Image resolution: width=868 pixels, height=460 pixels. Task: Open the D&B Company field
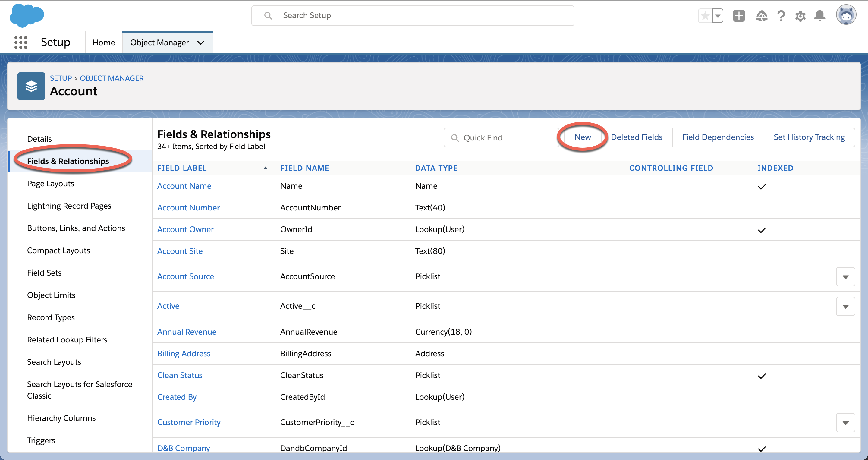click(183, 448)
